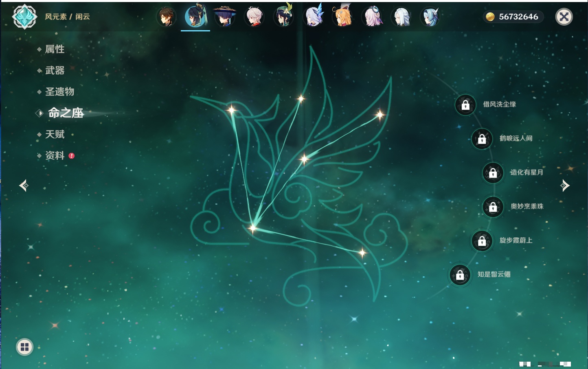Open the locked 奥妙烹黍珠 constellation node
The height and width of the screenshot is (369, 588).
coord(493,207)
